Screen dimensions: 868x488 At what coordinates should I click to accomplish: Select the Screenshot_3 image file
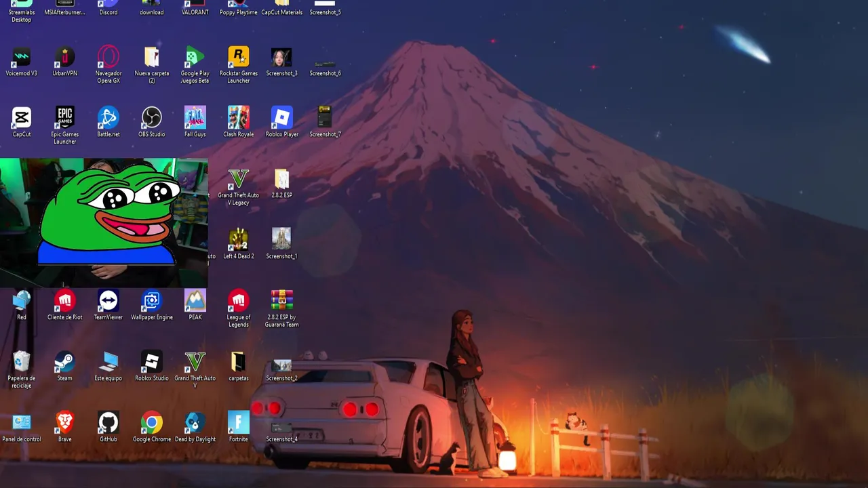click(282, 61)
